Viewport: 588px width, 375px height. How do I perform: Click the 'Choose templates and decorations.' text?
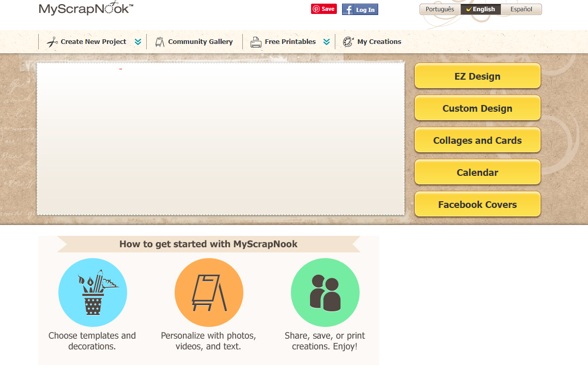tap(92, 341)
